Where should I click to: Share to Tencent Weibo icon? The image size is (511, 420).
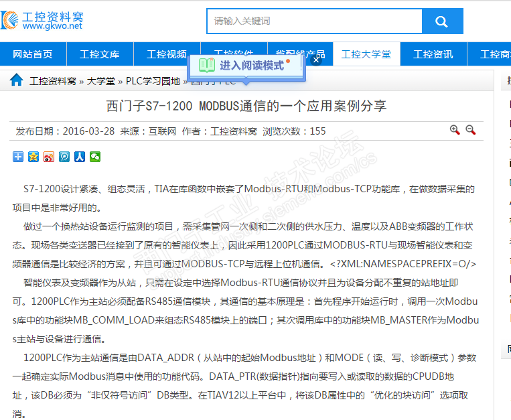64,157
